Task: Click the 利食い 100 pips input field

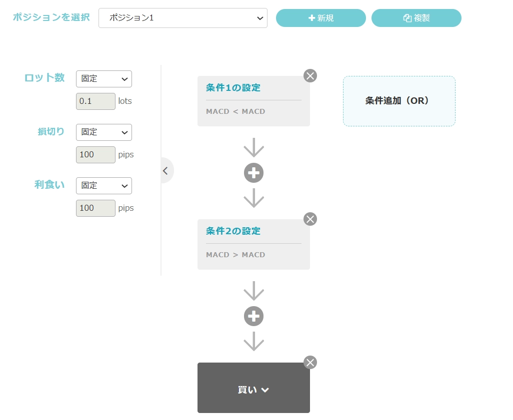Action: 95,208
